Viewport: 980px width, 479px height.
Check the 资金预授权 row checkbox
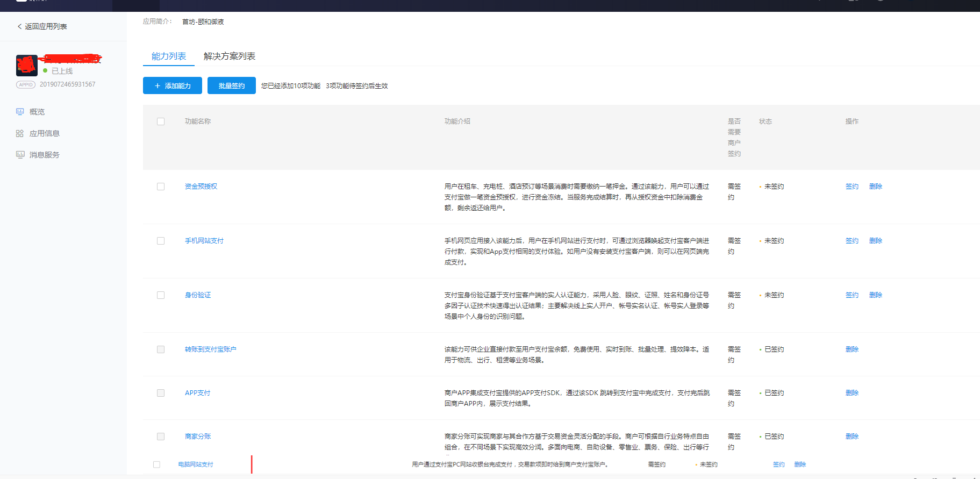[161, 187]
